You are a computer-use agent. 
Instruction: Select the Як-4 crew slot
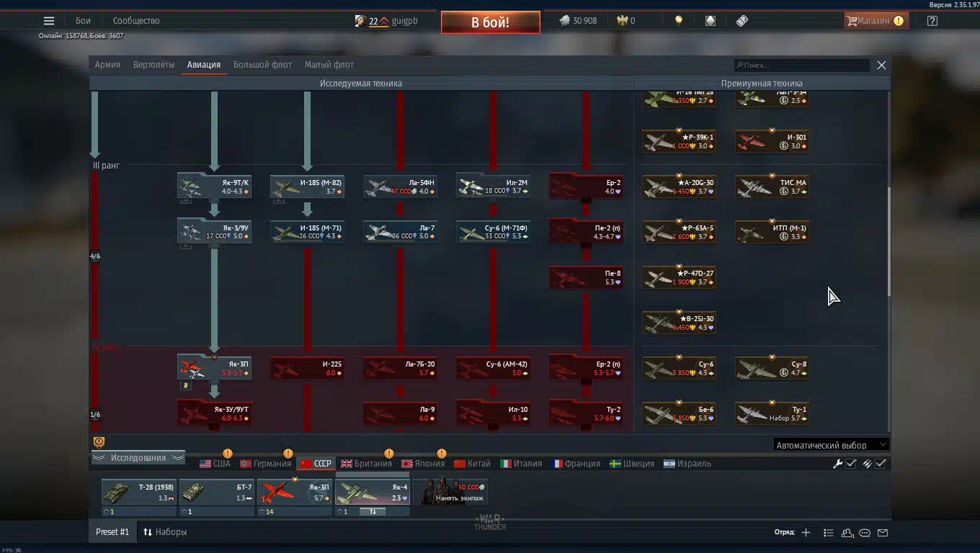(x=373, y=498)
